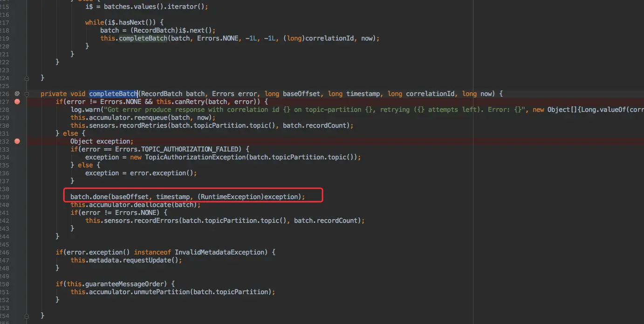The width and height of the screenshot is (644, 324).
Task: Click this.sensors.recordErrors call
Action: [x=225, y=221]
